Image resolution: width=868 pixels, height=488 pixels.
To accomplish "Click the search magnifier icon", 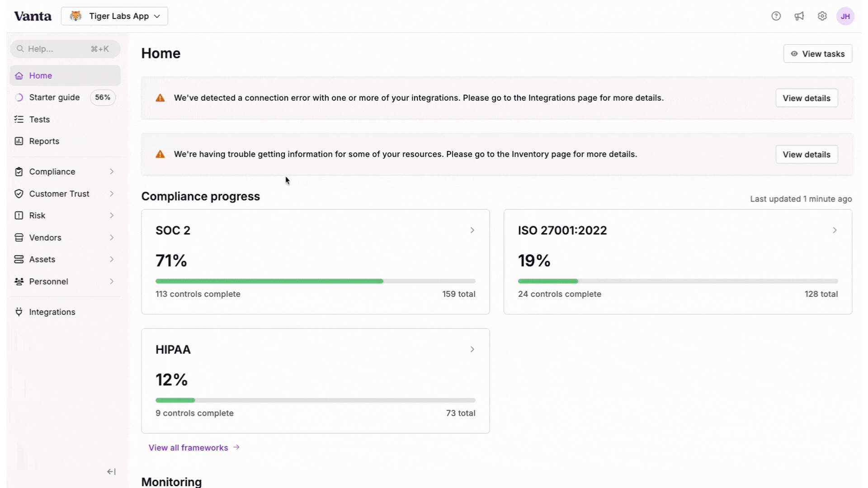I will (x=20, y=49).
